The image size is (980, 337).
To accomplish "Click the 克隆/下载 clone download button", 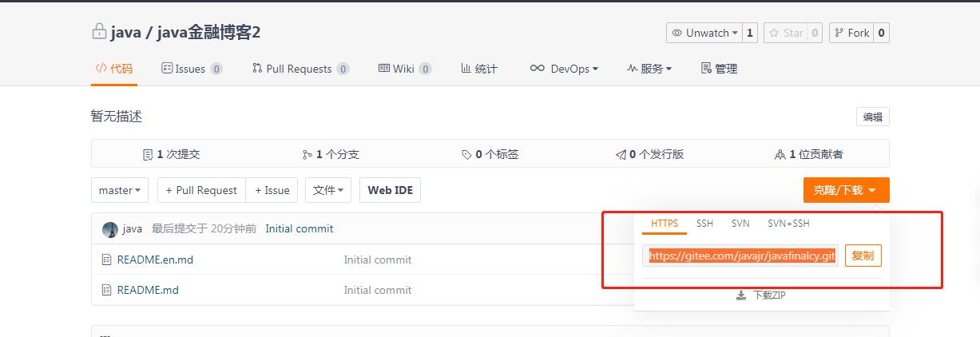I will [x=846, y=190].
